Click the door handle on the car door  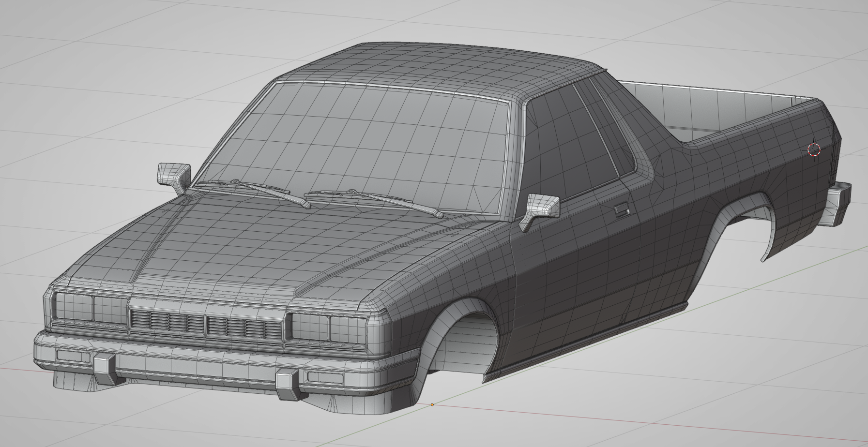coord(622,210)
